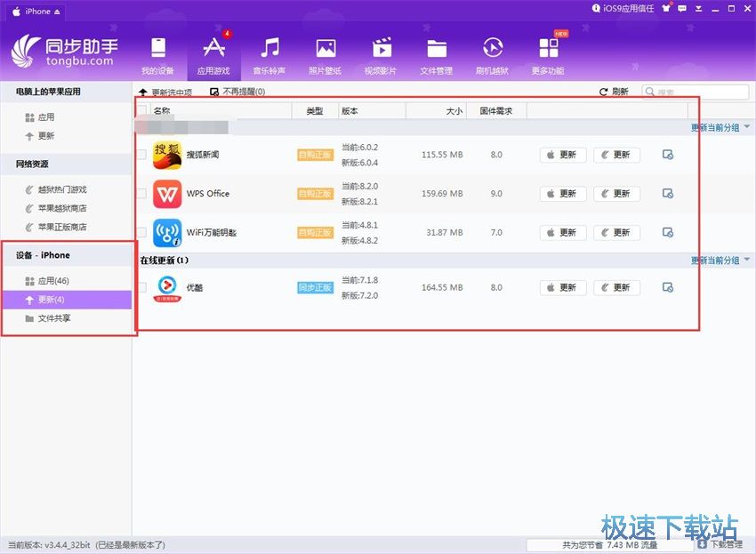Open 视频影片 video tab
756x554 pixels.
pos(381,56)
